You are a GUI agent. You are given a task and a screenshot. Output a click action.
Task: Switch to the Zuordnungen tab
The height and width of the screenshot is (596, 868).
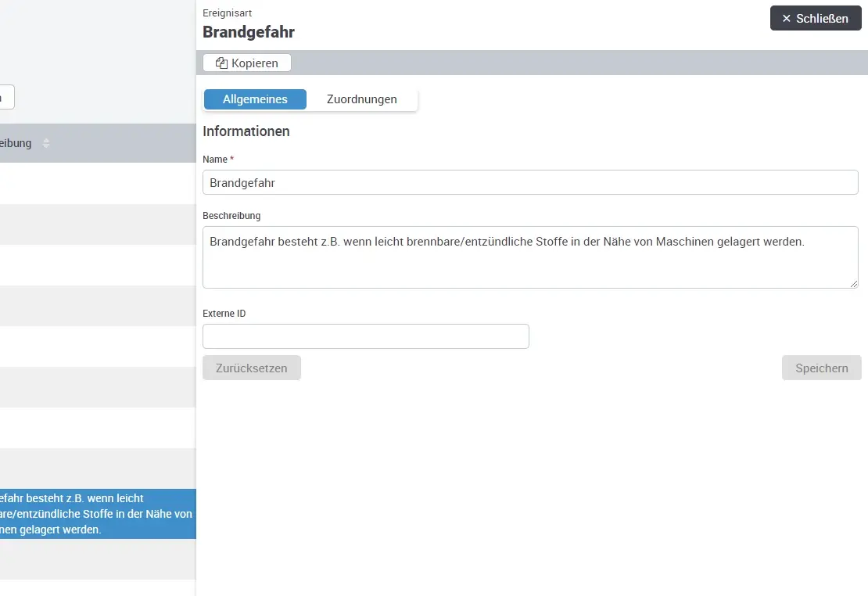coord(361,99)
